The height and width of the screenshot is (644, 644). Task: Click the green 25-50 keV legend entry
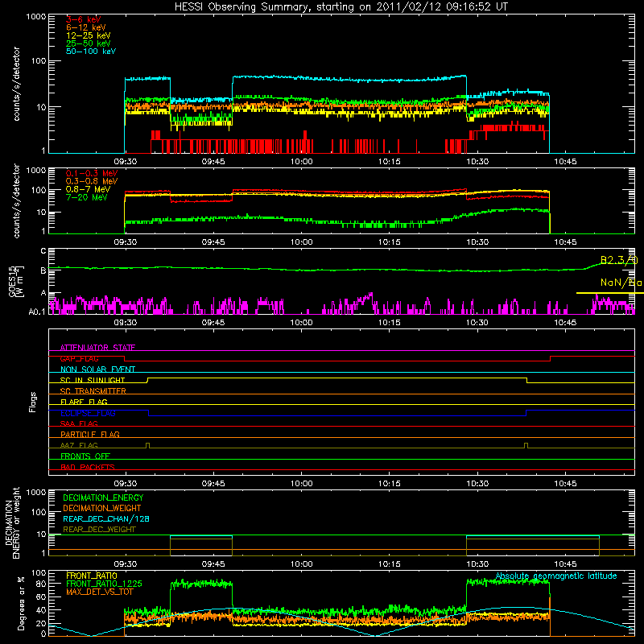coord(88,43)
